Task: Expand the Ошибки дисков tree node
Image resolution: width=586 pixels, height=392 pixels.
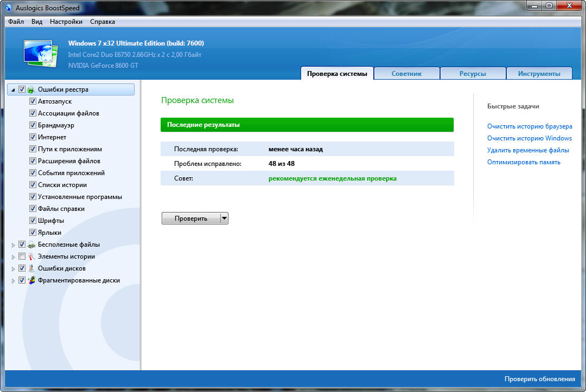Action: [x=13, y=269]
